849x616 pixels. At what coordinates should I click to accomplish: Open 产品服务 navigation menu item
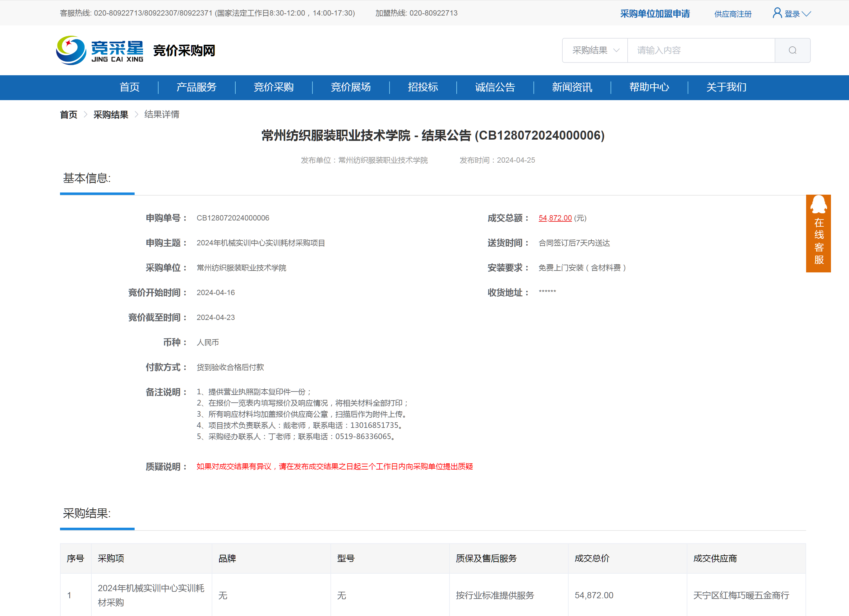(x=196, y=87)
